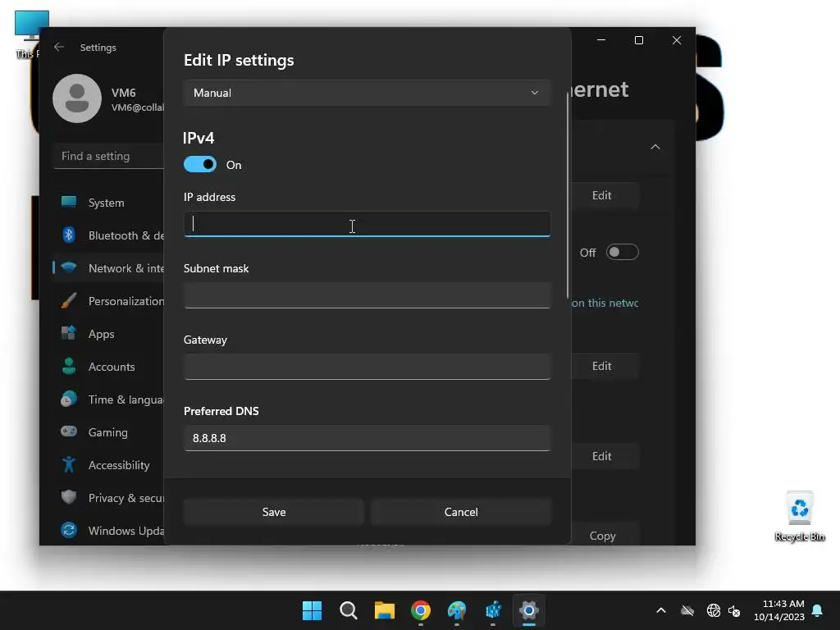Select Personalization in the sidebar

126,301
